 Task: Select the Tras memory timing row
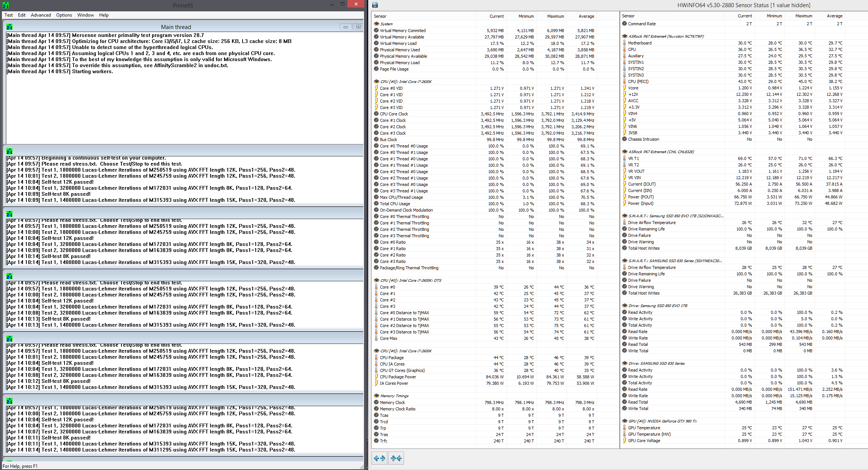484,435
